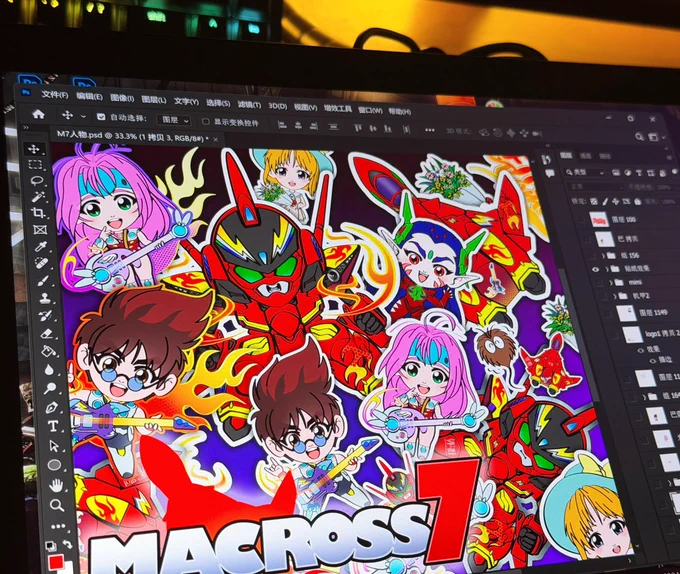680x574 pixels.
Task: Click the lock transparent pixels icon
Action: (594, 201)
